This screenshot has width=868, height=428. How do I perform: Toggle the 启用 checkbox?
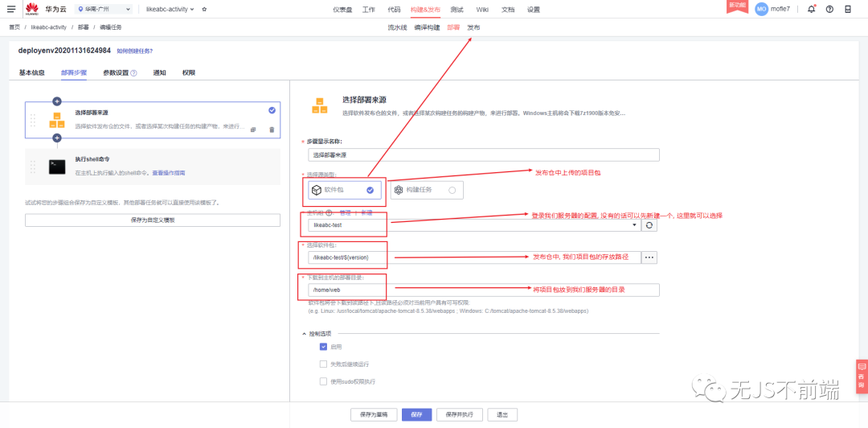pos(323,347)
